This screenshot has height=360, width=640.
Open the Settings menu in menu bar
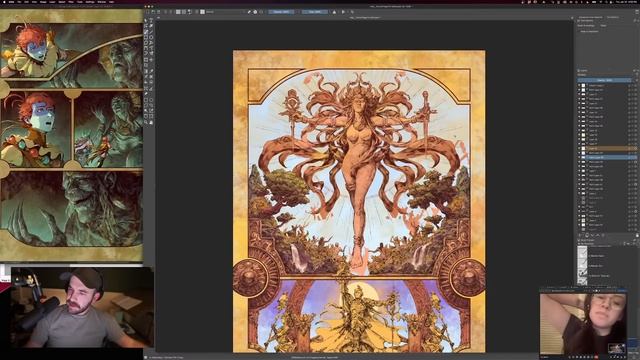[90, 2]
